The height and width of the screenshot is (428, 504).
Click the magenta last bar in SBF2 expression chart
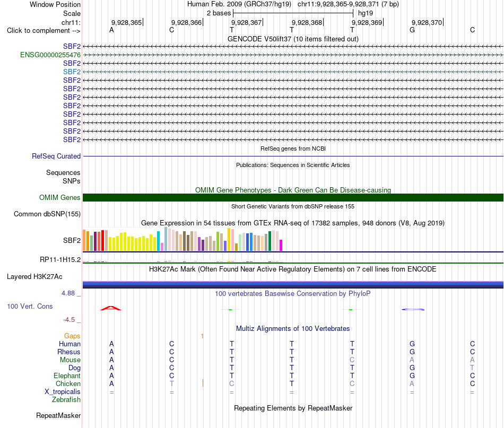coord(281,245)
